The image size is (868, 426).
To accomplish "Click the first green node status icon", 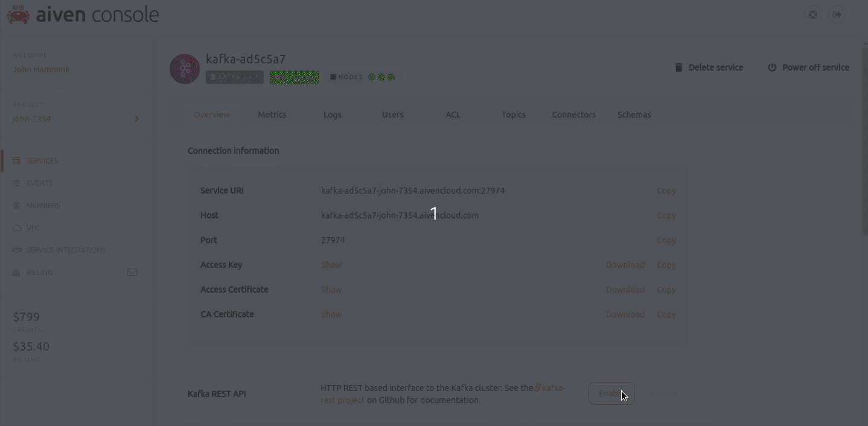I will 371,77.
